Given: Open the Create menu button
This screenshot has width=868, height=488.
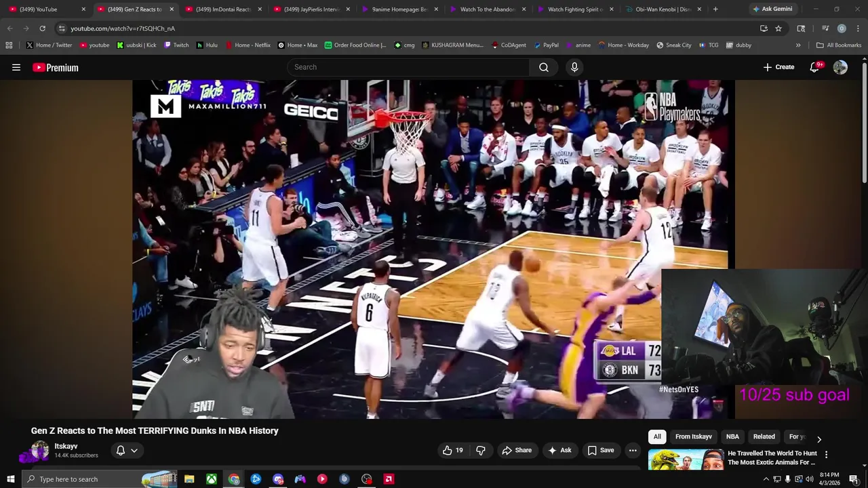Looking at the screenshot, I should pyautogui.click(x=778, y=67).
